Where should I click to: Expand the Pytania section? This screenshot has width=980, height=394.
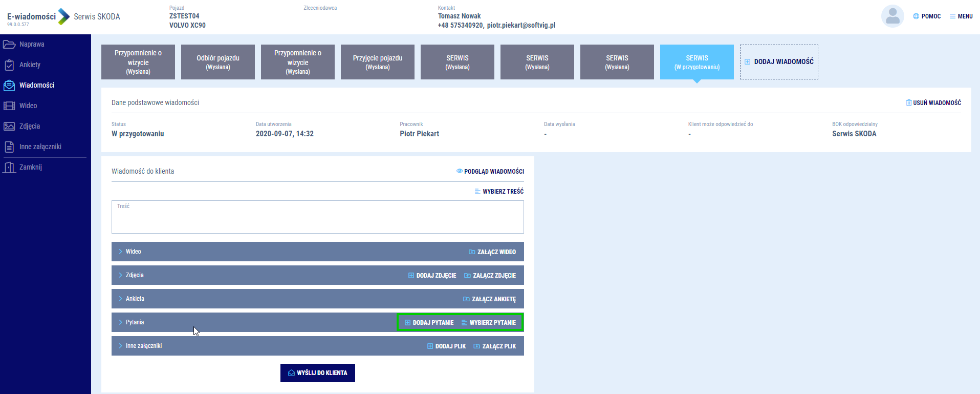tap(121, 322)
